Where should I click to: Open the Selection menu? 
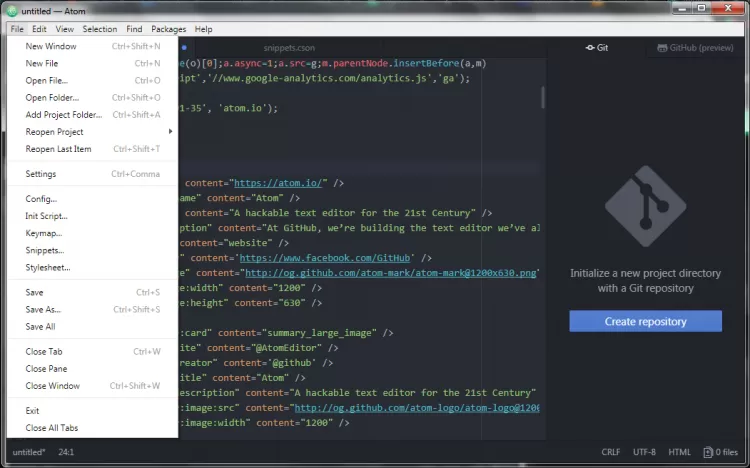99,29
